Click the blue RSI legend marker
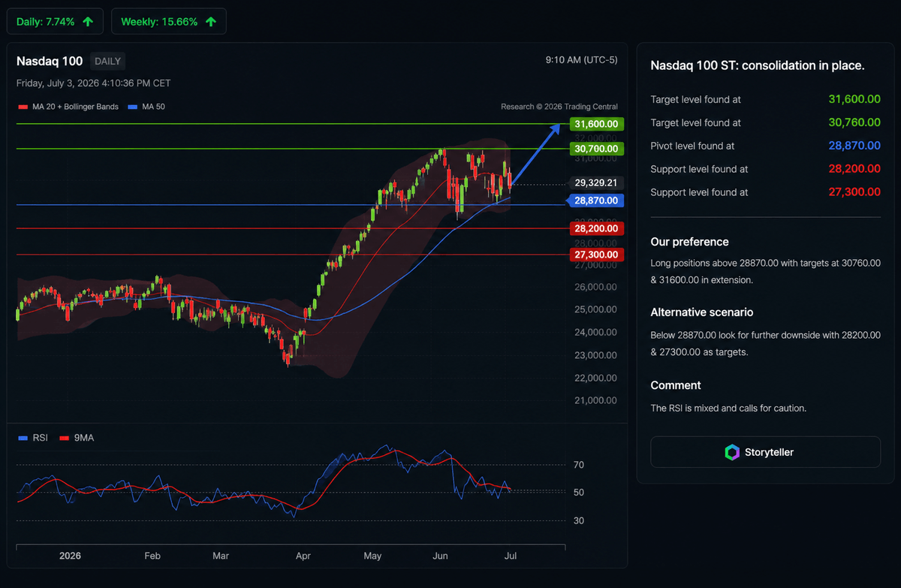The height and width of the screenshot is (588, 901). click(x=21, y=438)
